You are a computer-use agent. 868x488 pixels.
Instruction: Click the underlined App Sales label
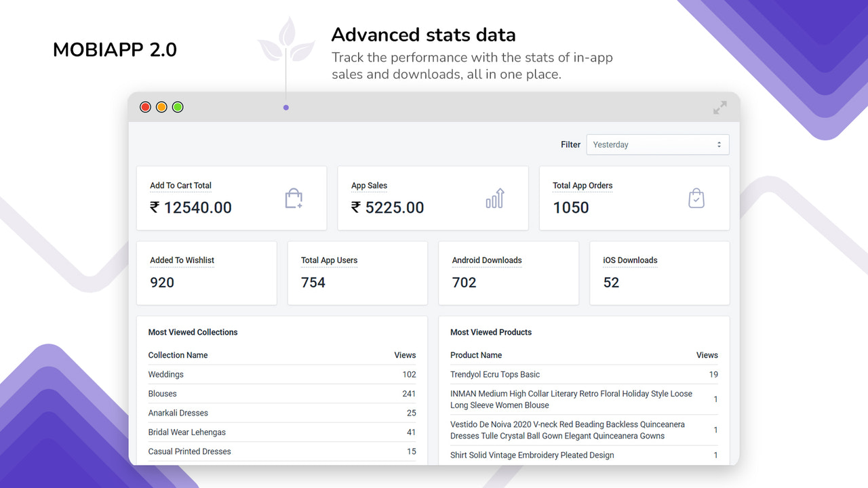coord(369,185)
